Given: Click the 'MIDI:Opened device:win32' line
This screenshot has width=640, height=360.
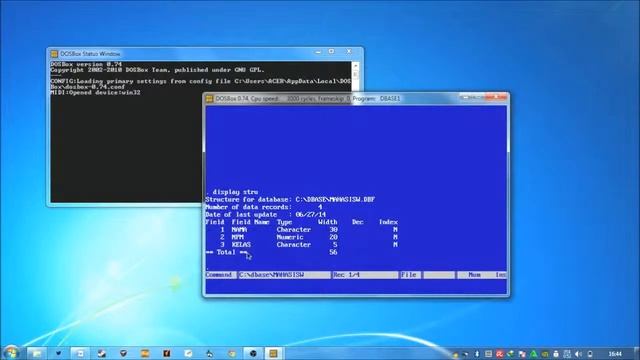Looking at the screenshot, I should pos(96,93).
